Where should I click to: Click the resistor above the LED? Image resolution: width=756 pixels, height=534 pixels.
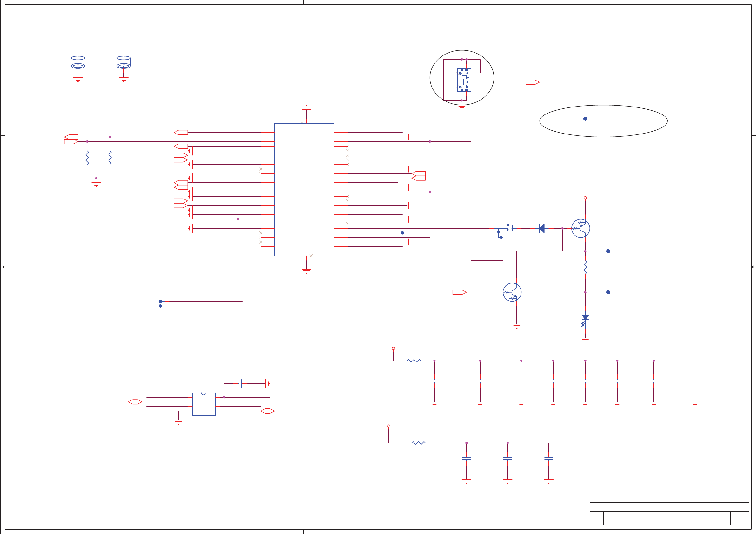[x=585, y=267]
